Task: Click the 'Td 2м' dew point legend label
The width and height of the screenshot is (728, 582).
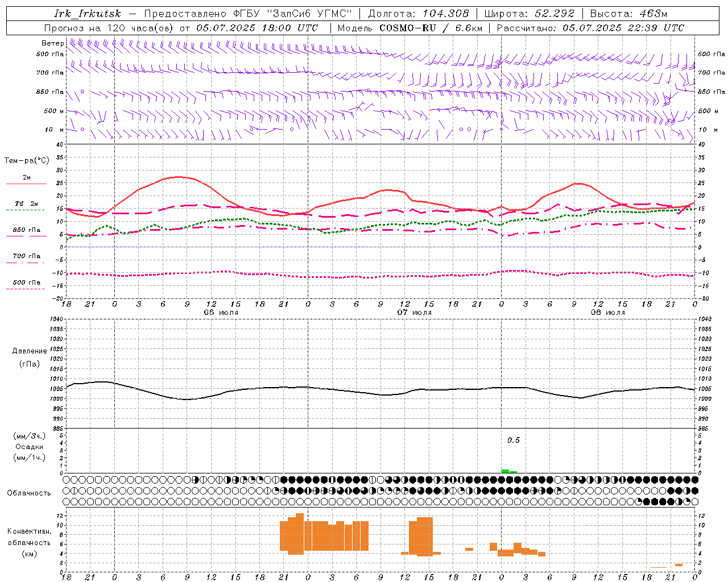Action: (27, 203)
